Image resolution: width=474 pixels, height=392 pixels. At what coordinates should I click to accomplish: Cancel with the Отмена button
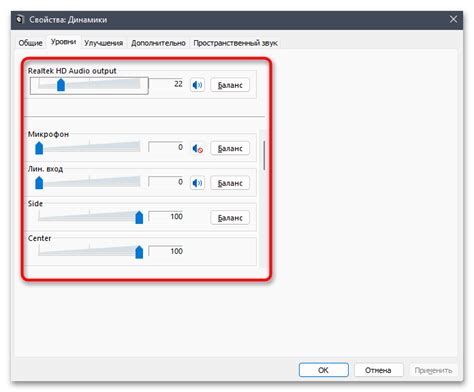pyautogui.click(x=378, y=370)
